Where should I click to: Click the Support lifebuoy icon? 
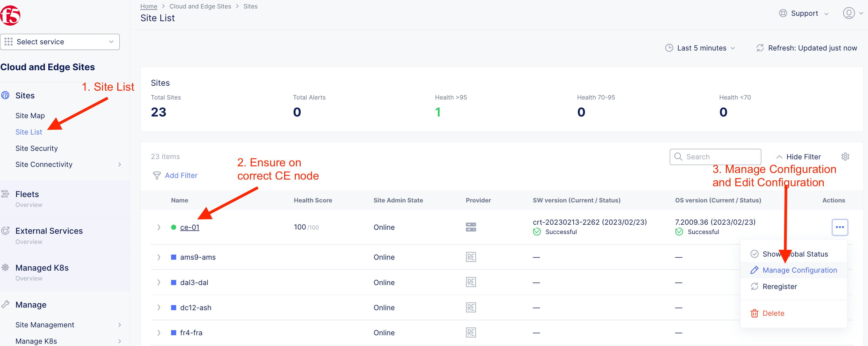pyautogui.click(x=783, y=14)
